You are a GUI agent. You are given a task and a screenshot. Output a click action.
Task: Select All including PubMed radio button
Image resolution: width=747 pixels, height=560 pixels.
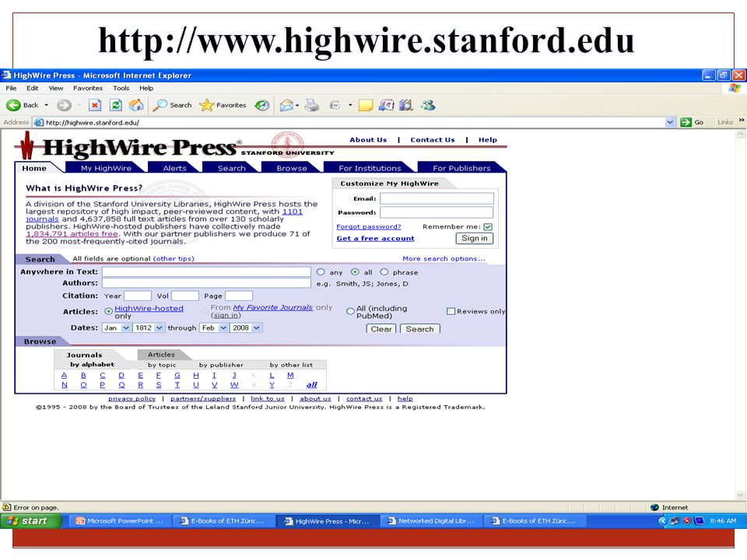[350, 311]
